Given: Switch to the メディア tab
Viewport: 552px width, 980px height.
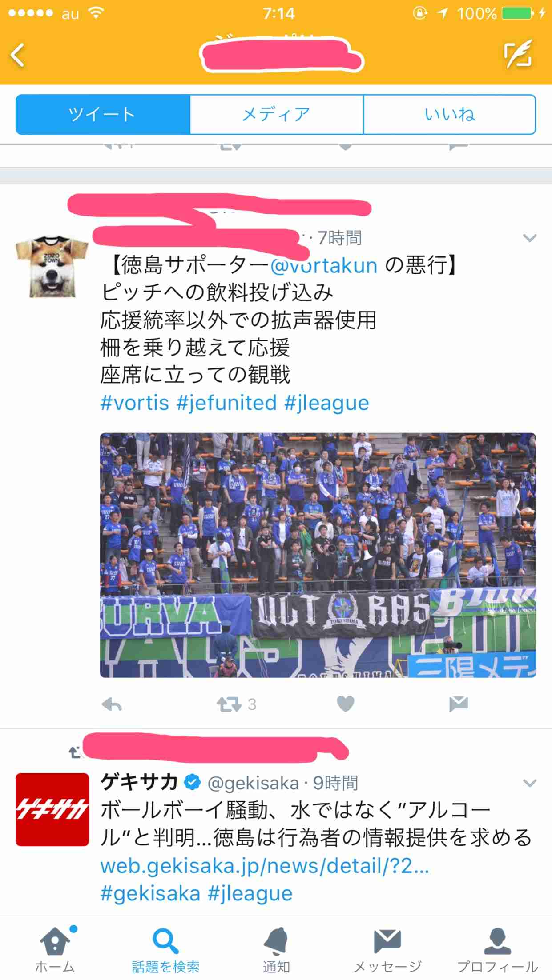Looking at the screenshot, I should pyautogui.click(x=276, y=115).
